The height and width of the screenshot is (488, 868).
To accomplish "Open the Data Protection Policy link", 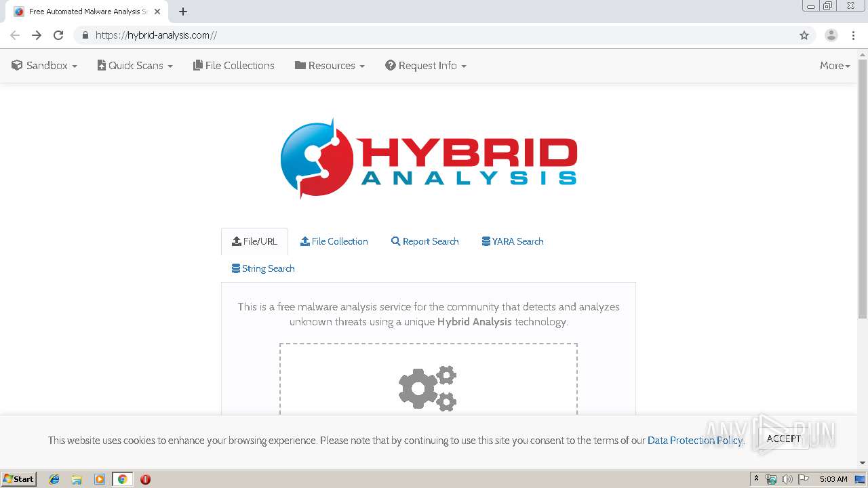I will [x=695, y=441].
